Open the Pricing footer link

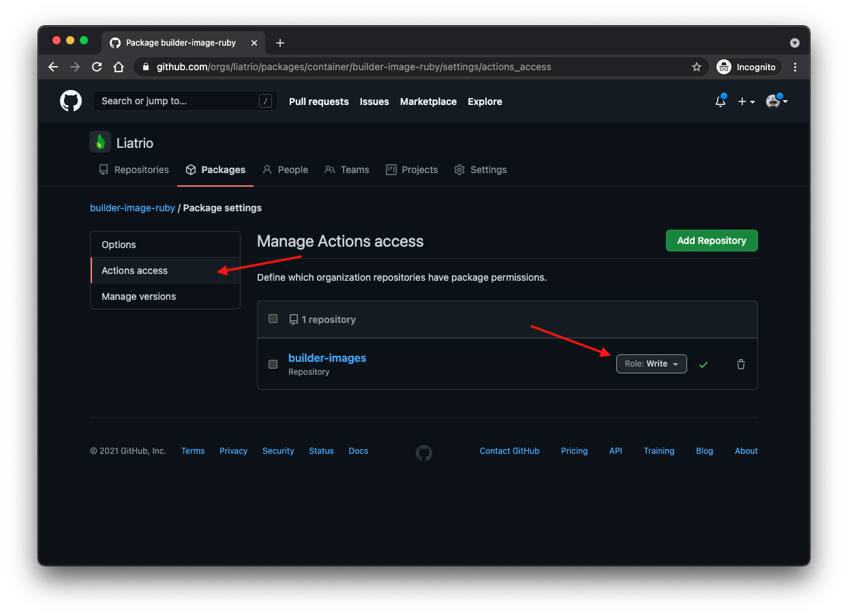point(574,451)
